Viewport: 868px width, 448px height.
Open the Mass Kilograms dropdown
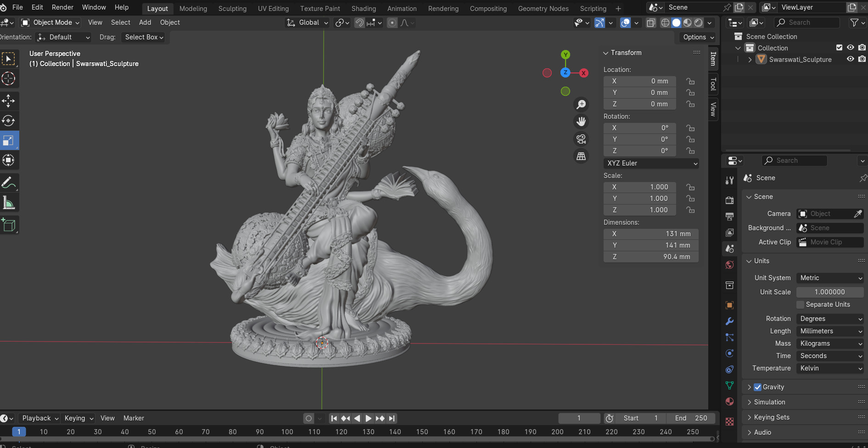click(830, 343)
